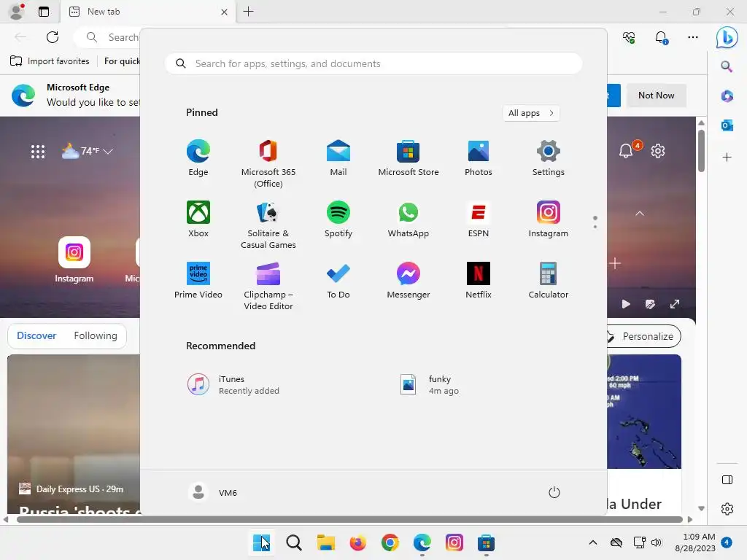Open the clock and date panel

tap(695, 542)
